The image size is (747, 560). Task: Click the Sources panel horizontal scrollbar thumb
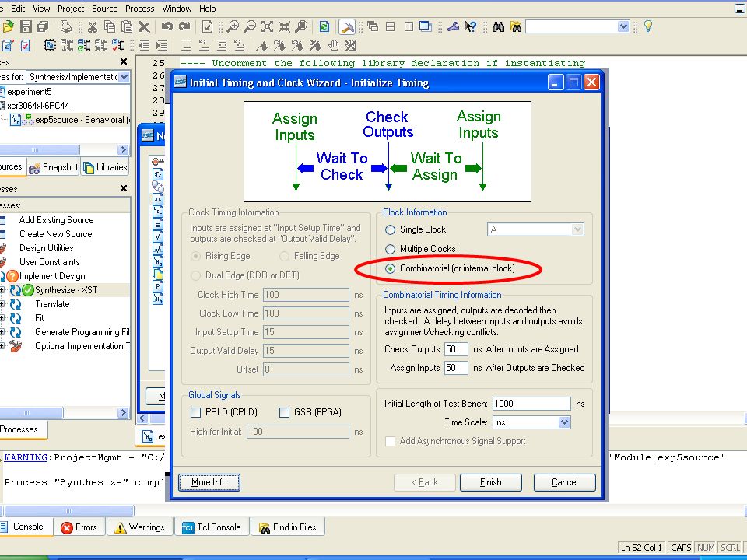40,150
